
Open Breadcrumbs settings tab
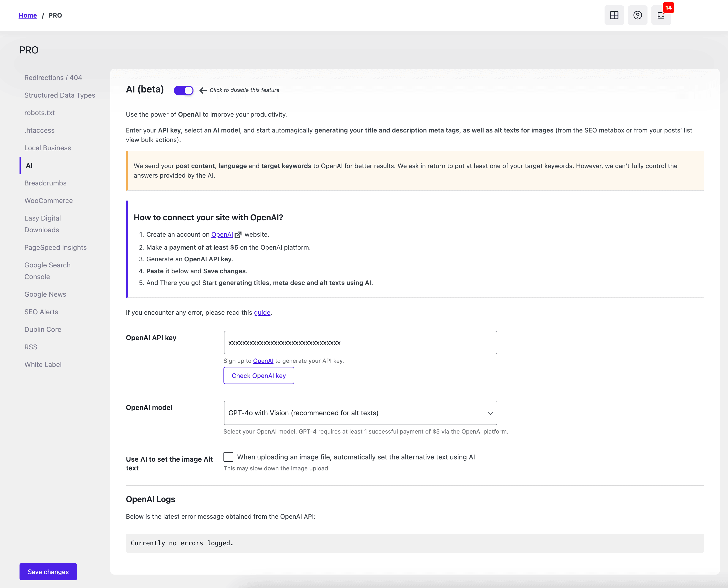coord(45,183)
